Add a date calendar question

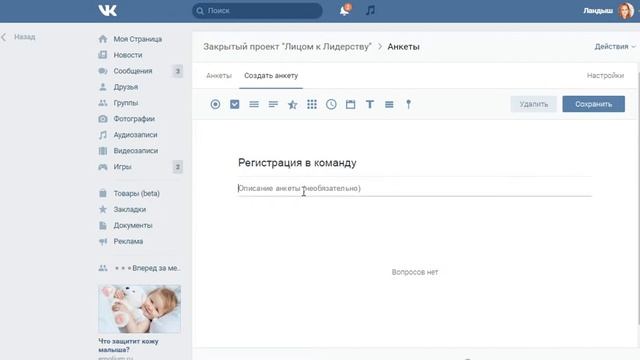pyautogui.click(x=350, y=104)
